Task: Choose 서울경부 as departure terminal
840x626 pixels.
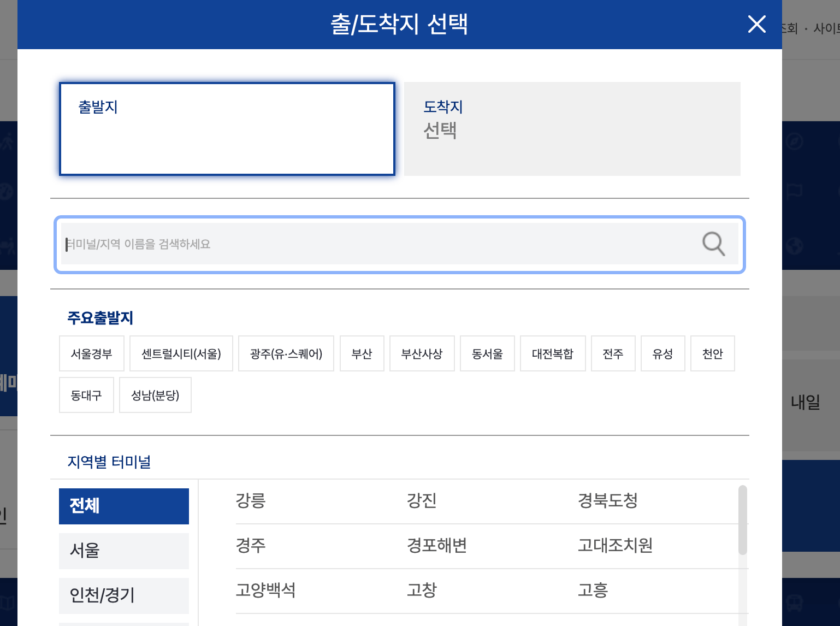Action: click(x=92, y=353)
